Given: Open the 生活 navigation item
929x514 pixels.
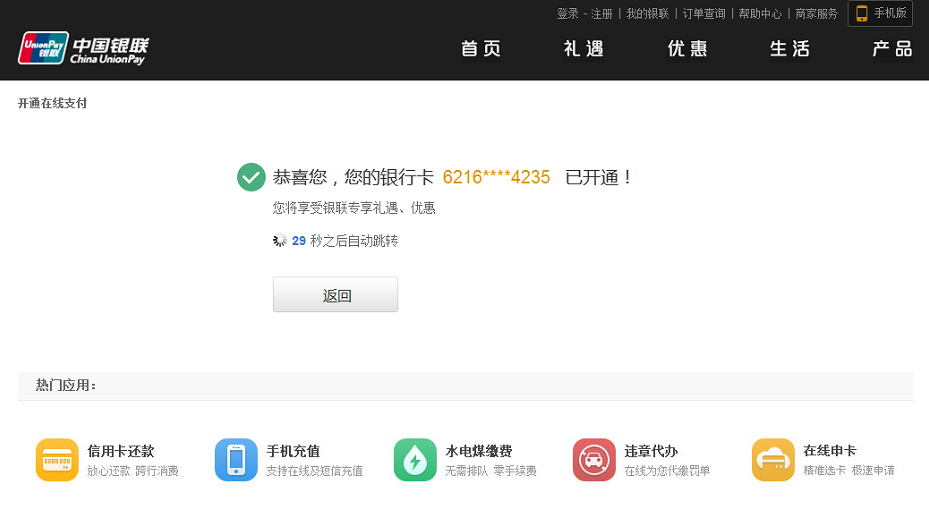Looking at the screenshot, I should click(790, 49).
